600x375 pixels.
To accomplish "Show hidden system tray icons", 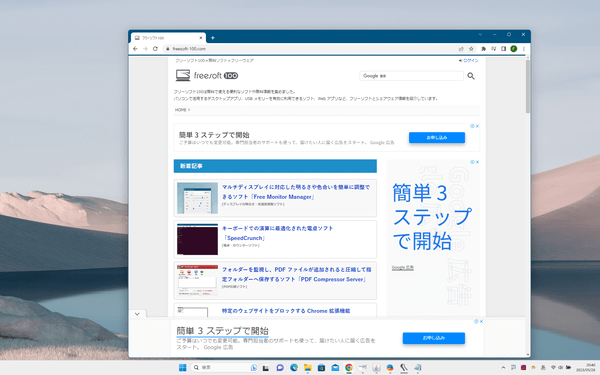I will click(x=503, y=367).
